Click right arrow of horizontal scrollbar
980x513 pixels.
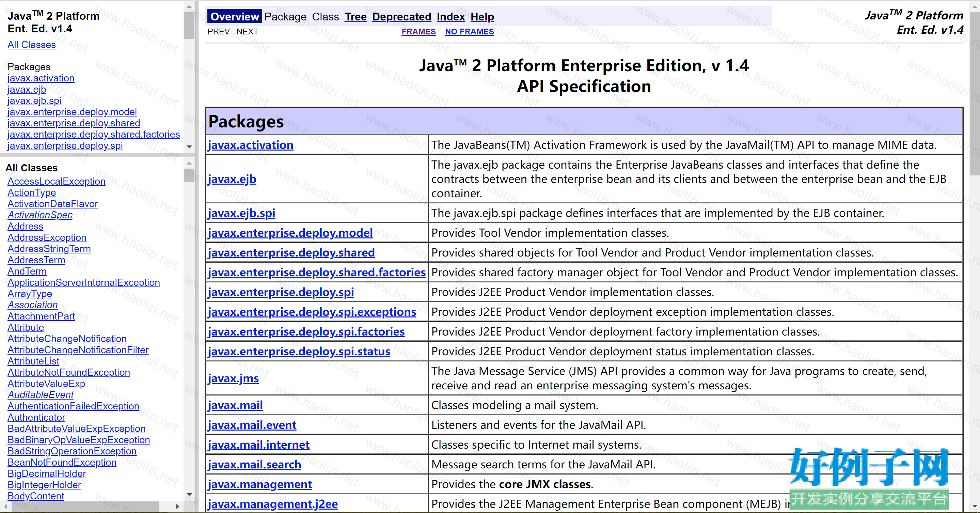tap(177, 507)
